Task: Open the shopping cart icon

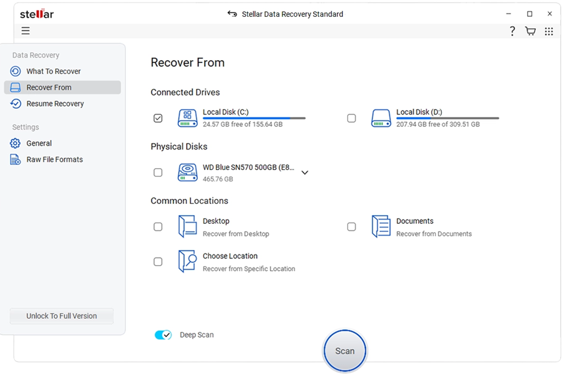Action: (x=530, y=31)
